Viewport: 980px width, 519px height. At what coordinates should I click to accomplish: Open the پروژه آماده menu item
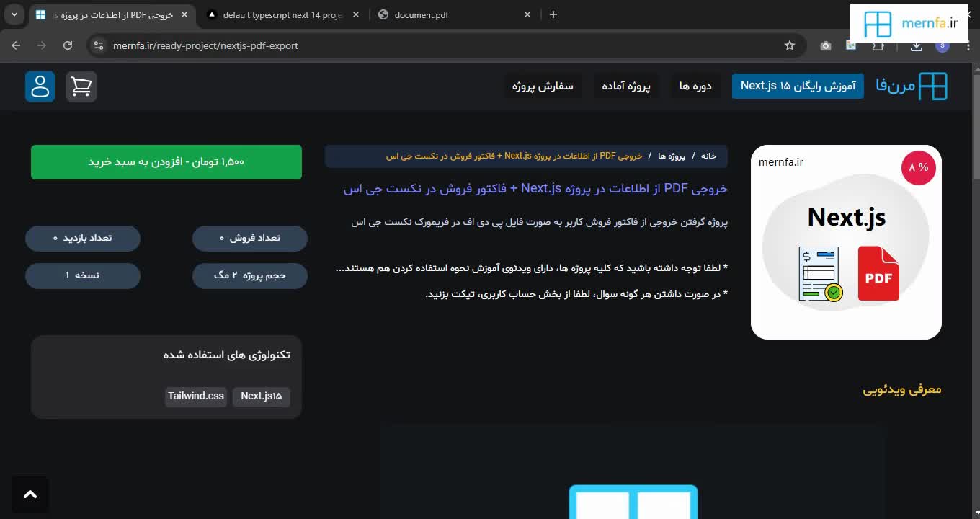[x=626, y=86]
